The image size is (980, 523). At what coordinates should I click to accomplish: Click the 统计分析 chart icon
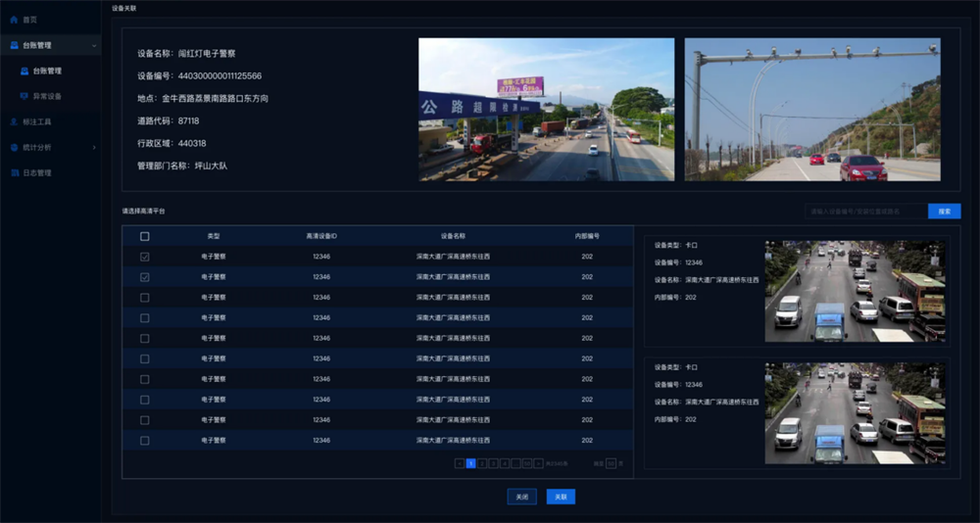(x=14, y=147)
